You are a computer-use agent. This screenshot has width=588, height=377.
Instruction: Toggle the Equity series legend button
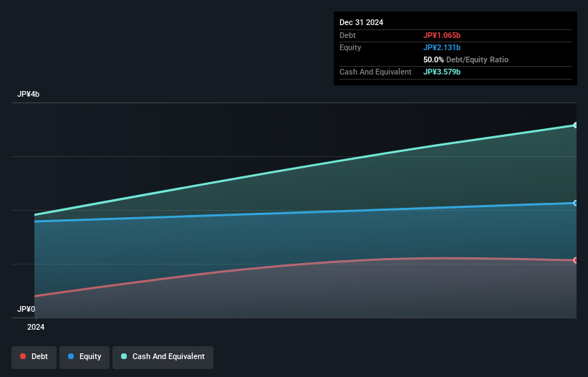85,357
